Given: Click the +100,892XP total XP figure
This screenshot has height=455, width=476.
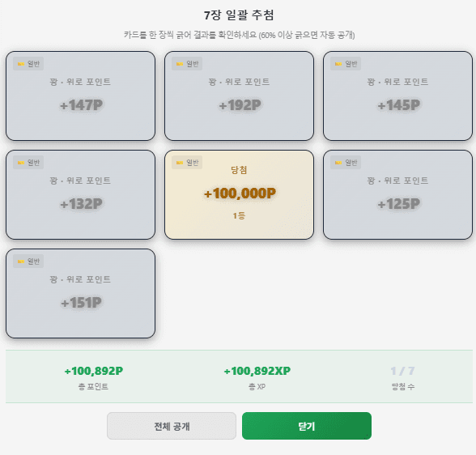Looking at the screenshot, I should pos(257,371).
